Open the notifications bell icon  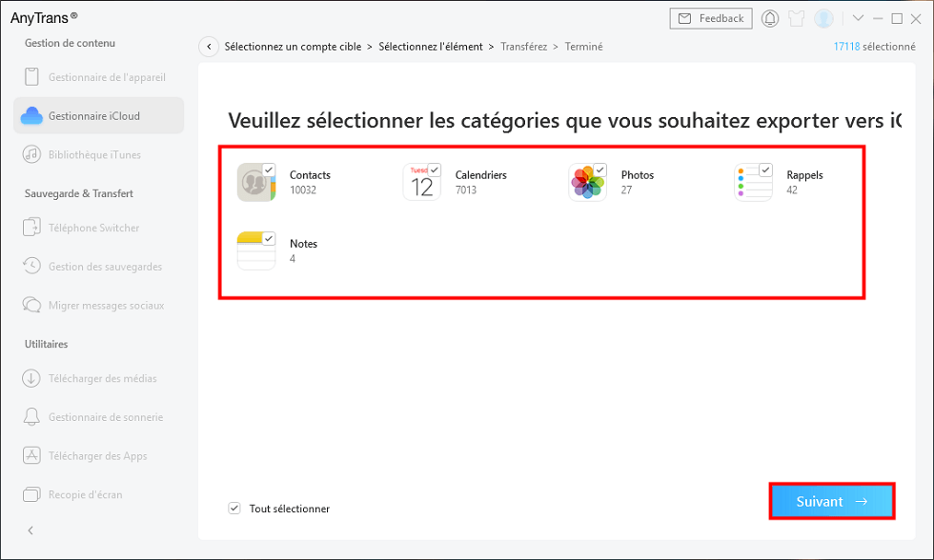[x=770, y=18]
